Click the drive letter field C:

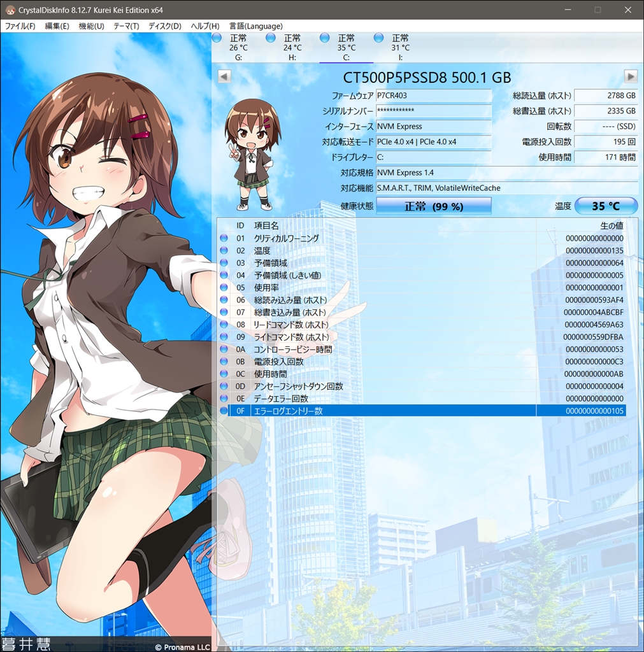point(434,157)
